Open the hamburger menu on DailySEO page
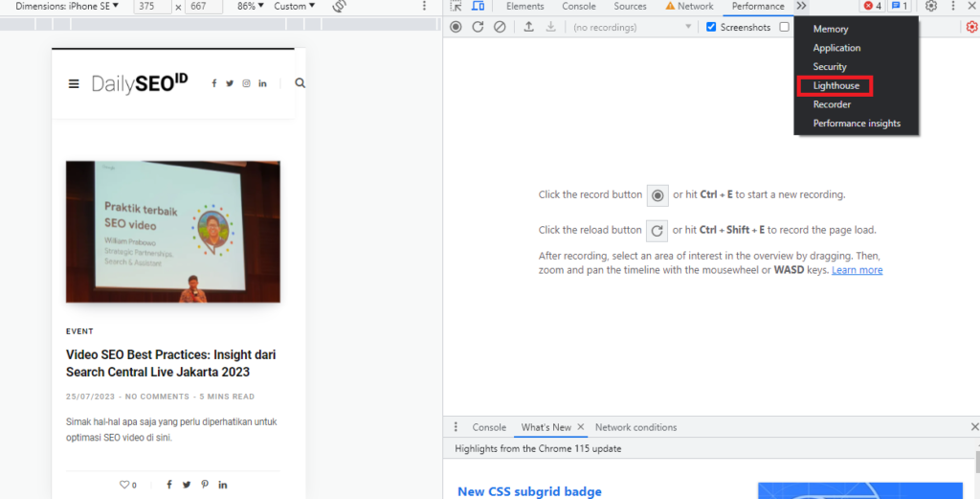The image size is (980, 499). [x=74, y=83]
